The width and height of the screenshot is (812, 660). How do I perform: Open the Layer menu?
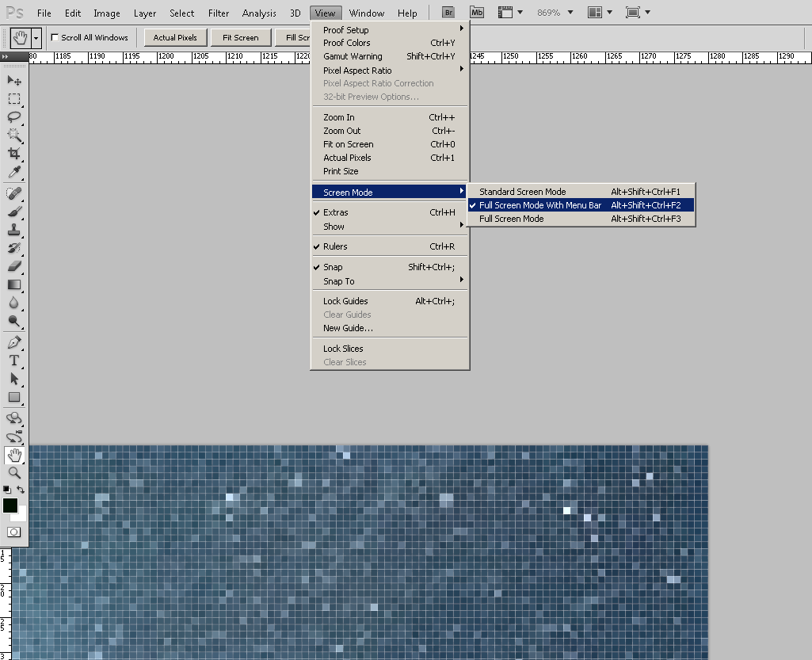(144, 13)
